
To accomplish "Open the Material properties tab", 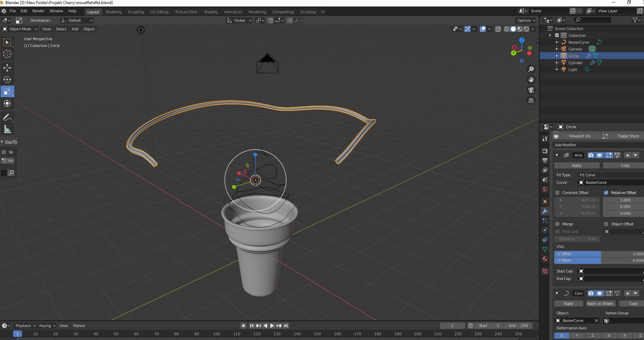I will coord(545,259).
